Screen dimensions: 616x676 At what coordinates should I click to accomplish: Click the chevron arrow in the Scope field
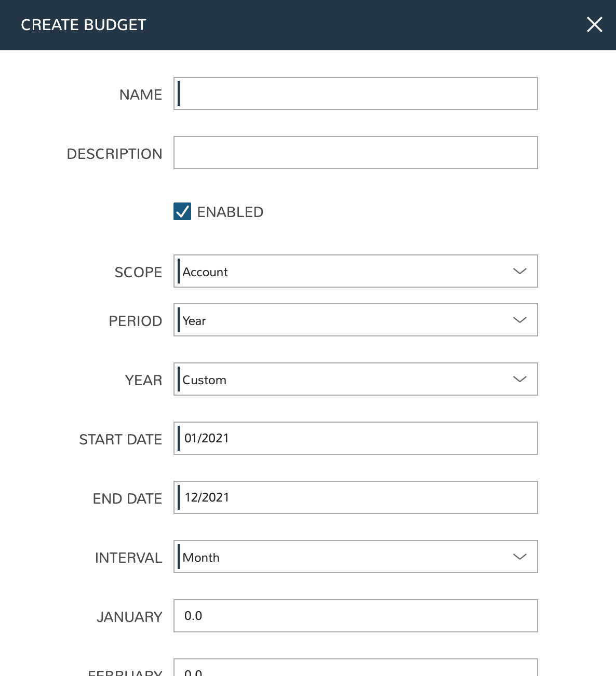[519, 271]
